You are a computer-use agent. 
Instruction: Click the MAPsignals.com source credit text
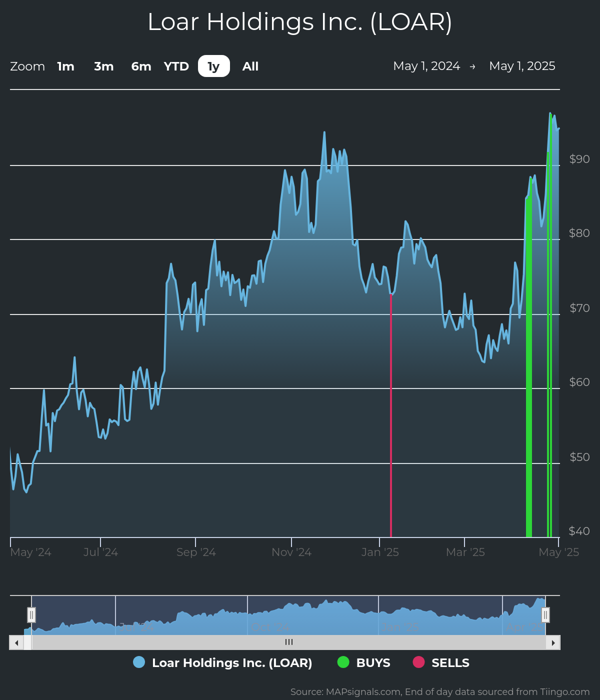click(440, 692)
